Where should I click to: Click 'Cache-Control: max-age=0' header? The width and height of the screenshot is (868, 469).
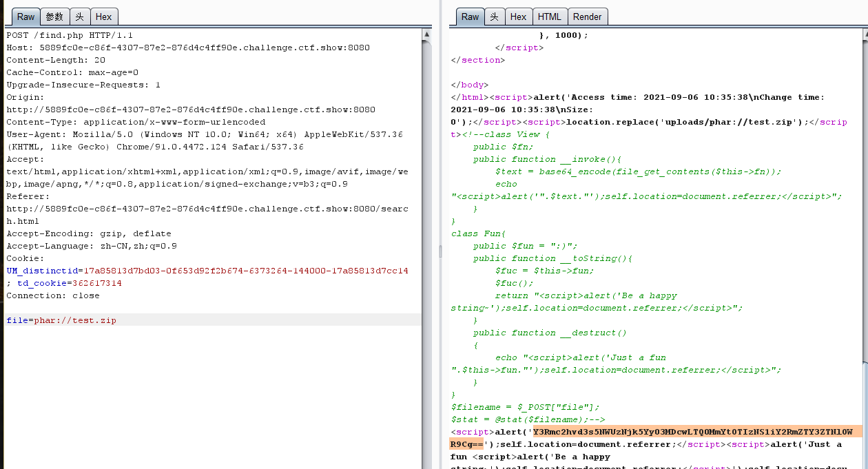pyautogui.click(x=72, y=72)
